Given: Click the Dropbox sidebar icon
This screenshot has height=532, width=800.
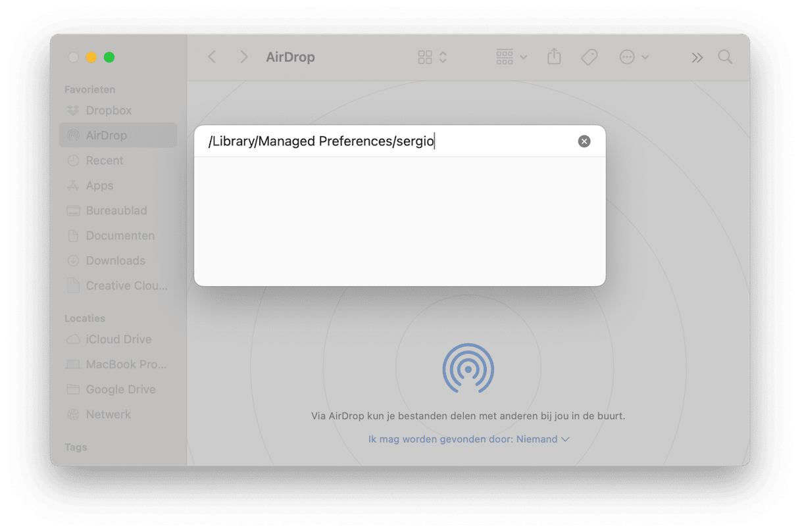Looking at the screenshot, I should pyautogui.click(x=74, y=110).
